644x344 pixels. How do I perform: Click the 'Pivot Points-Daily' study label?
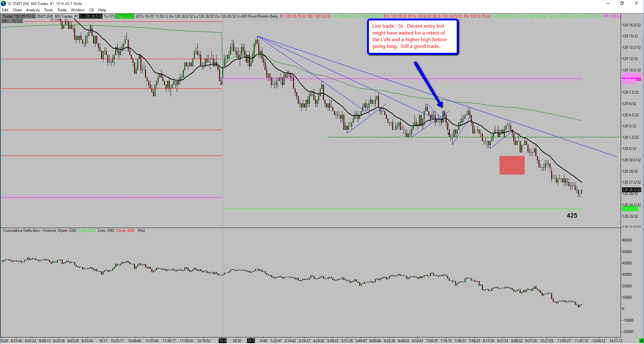click(263, 16)
